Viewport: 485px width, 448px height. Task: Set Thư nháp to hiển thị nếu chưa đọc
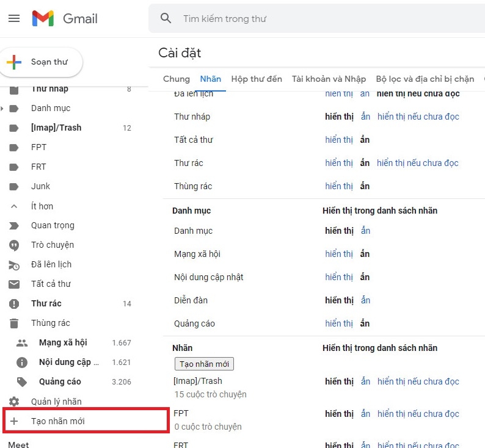coord(418,117)
